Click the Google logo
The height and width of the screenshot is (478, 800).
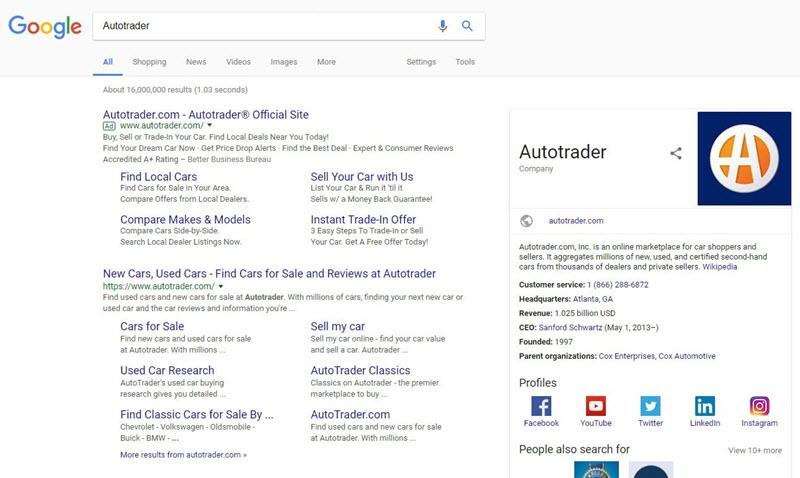click(45, 27)
